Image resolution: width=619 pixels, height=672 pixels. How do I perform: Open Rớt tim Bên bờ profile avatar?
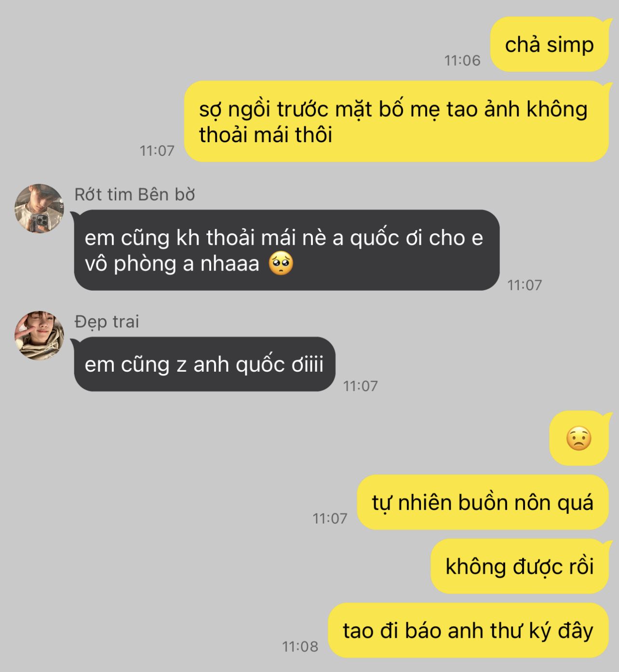tap(39, 208)
